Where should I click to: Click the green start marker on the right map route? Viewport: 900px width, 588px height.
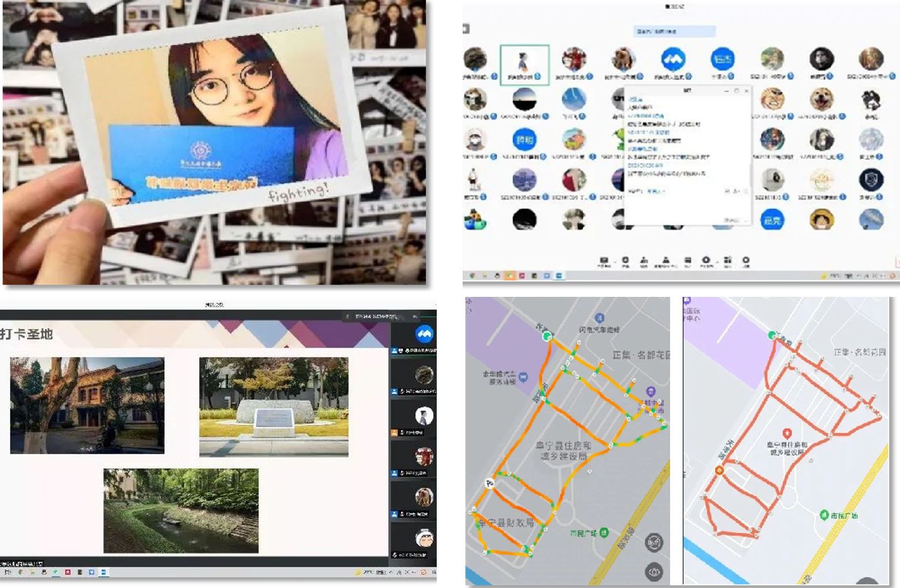click(x=771, y=335)
